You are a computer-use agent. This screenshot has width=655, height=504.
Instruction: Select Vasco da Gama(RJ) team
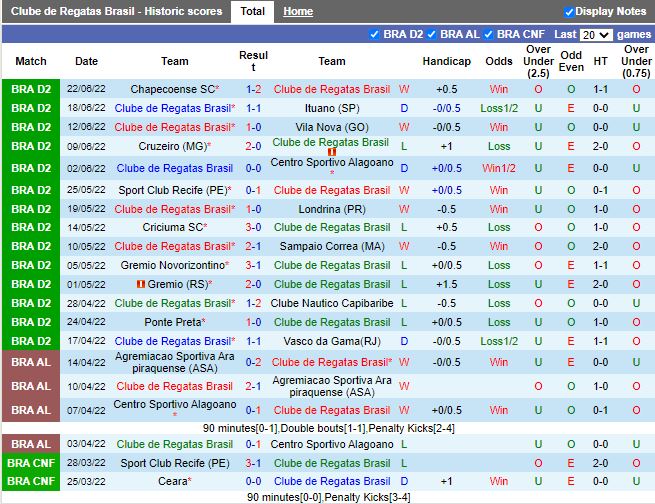pyautogui.click(x=332, y=341)
